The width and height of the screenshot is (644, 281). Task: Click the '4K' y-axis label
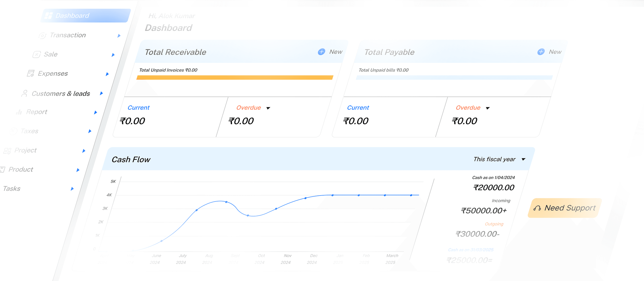[x=109, y=195]
